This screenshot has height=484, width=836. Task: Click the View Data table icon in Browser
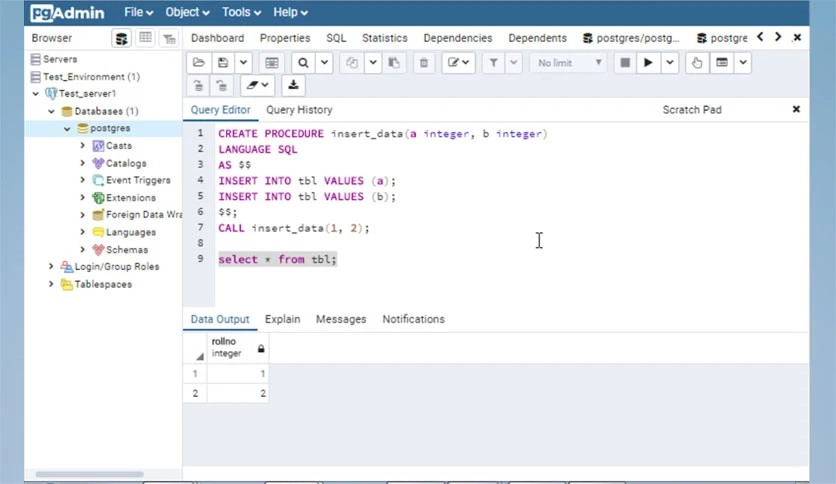pyautogui.click(x=145, y=38)
